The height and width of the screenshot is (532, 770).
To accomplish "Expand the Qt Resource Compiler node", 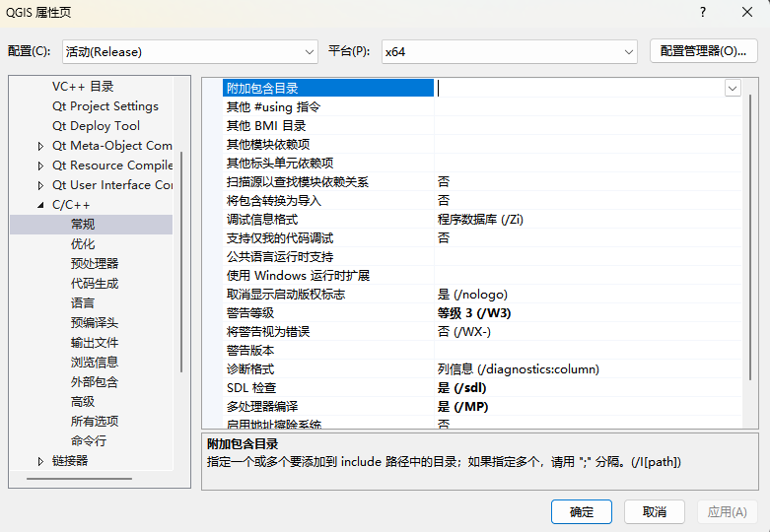I will pos(40,166).
